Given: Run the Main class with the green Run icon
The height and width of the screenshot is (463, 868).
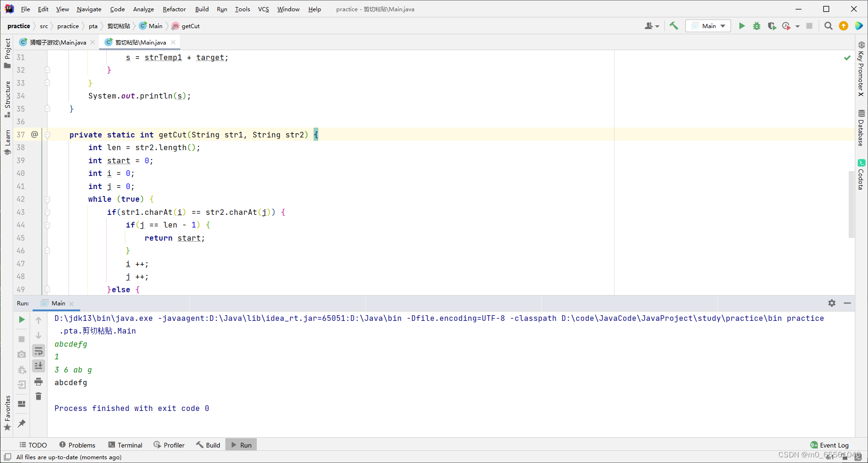Looking at the screenshot, I should point(742,26).
